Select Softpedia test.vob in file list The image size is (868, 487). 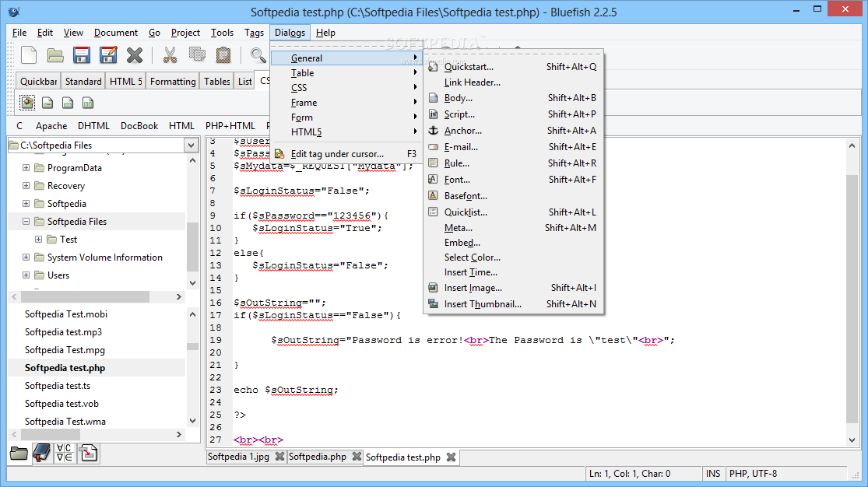pyautogui.click(x=61, y=404)
